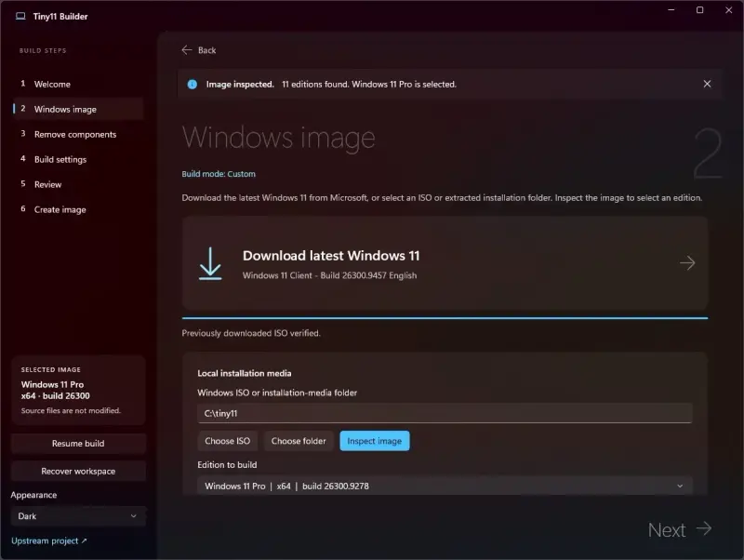Click the Resume build button
The height and width of the screenshot is (560, 744).
[x=78, y=443]
